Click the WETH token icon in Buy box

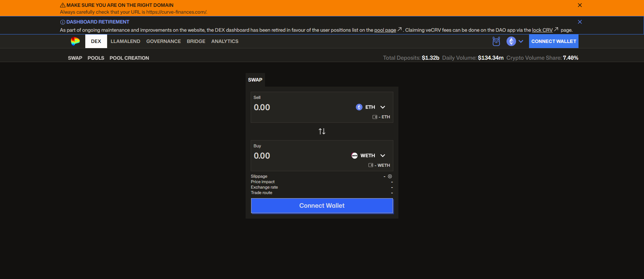coord(355,156)
